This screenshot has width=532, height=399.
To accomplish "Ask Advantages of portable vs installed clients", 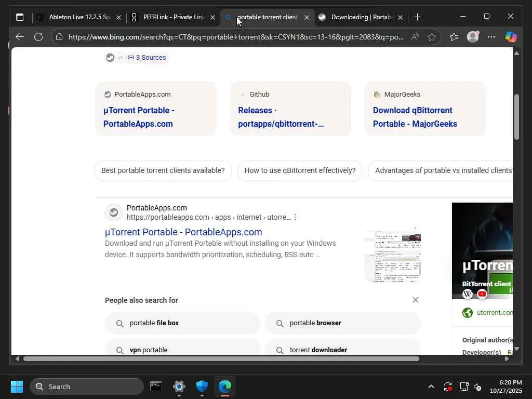I will tap(441, 170).
